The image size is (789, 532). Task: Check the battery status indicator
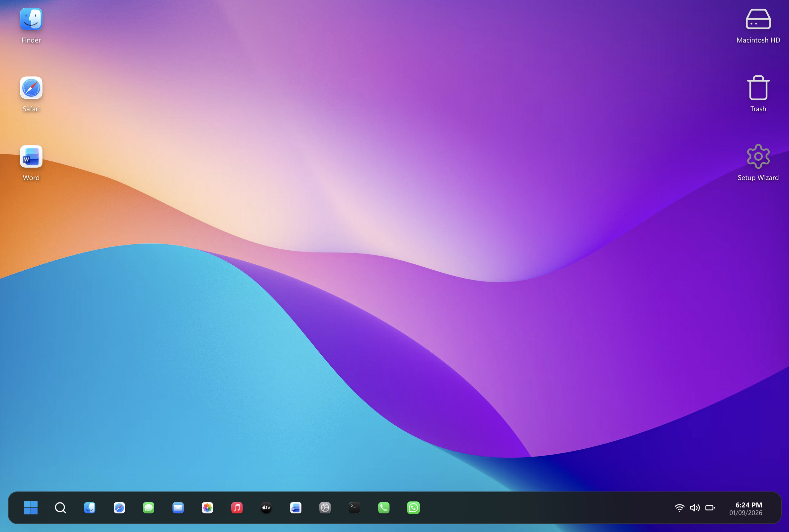point(711,507)
